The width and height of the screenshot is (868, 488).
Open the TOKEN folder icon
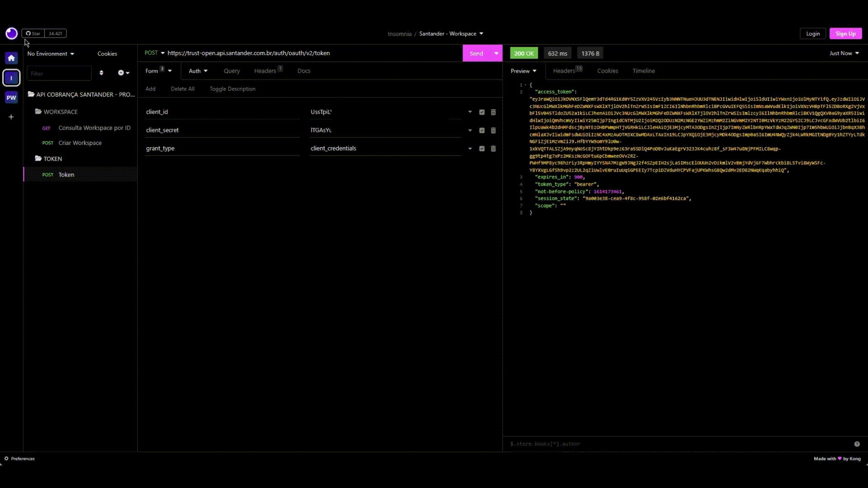(38, 159)
